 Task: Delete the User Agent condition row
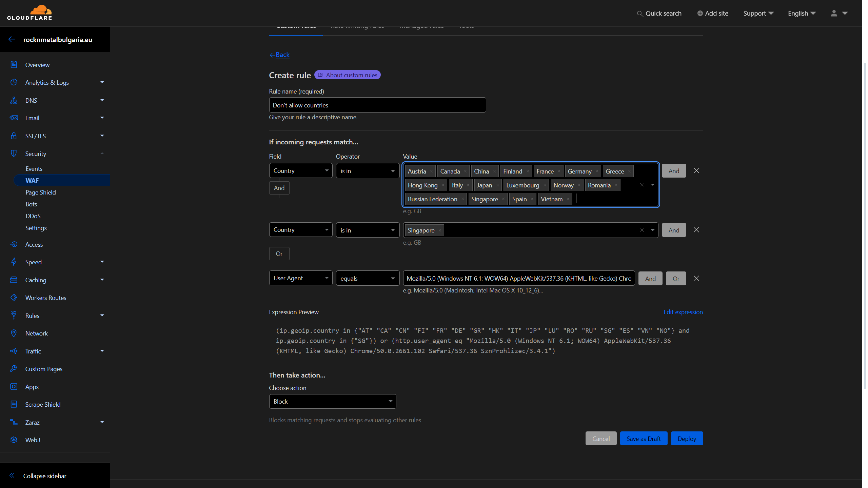coord(696,278)
